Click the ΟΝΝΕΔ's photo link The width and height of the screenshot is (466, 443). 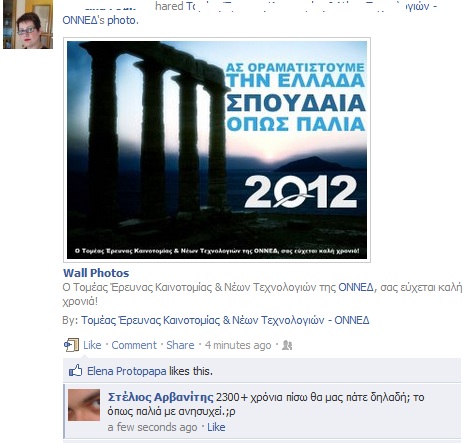pyautogui.click(x=100, y=20)
